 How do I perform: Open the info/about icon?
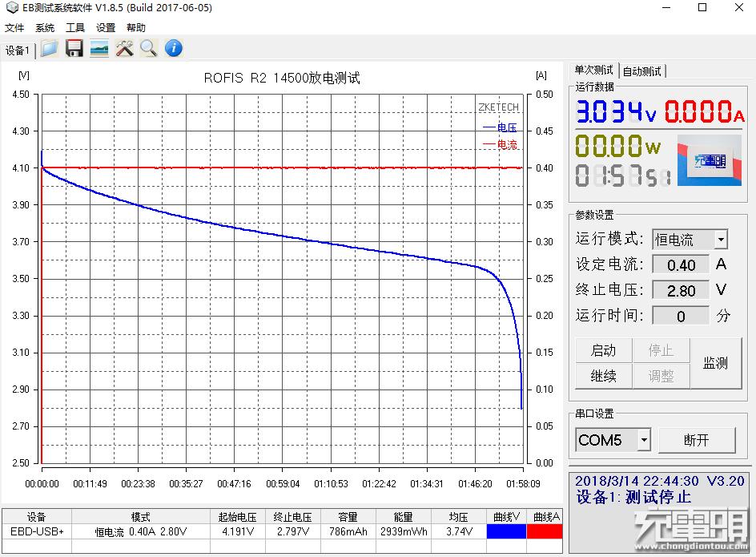coord(172,48)
